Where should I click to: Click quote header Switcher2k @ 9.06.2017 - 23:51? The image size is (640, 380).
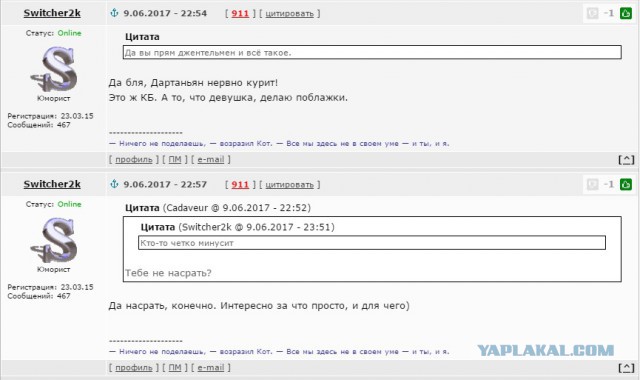coord(256,227)
